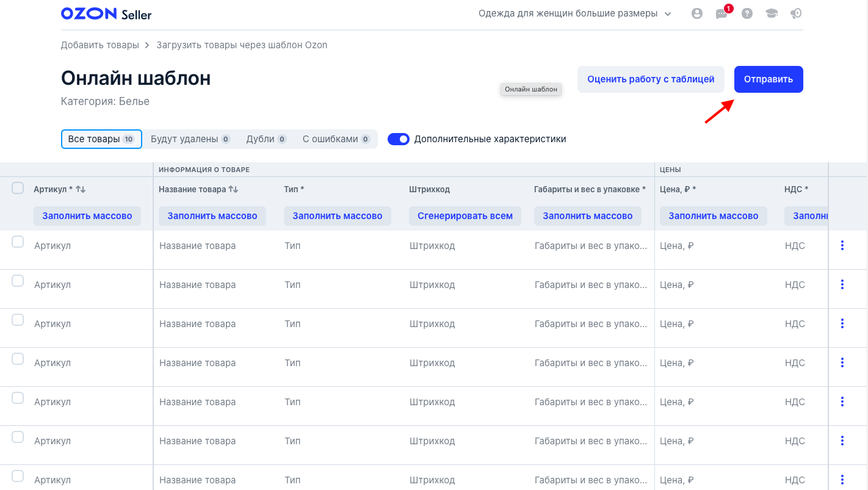The width and height of the screenshot is (868, 490).
Task: Open three-dot menu of fourth product row
Action: pyautogui.click(x=842, y=362)
